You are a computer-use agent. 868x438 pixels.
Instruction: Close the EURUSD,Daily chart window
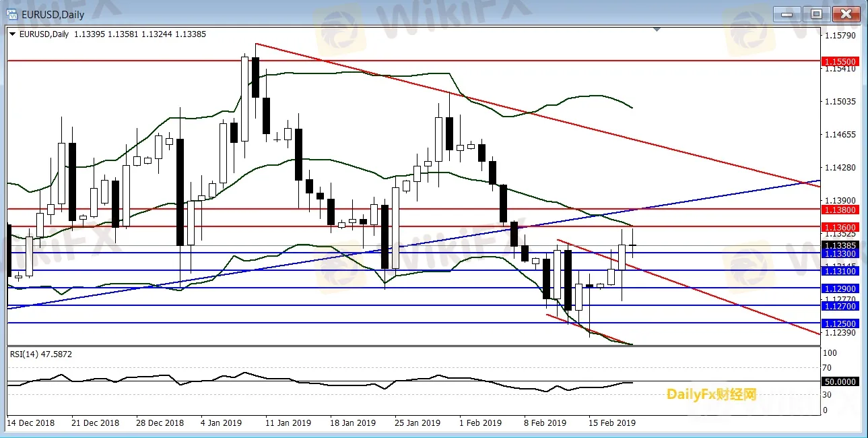point(846,13)
